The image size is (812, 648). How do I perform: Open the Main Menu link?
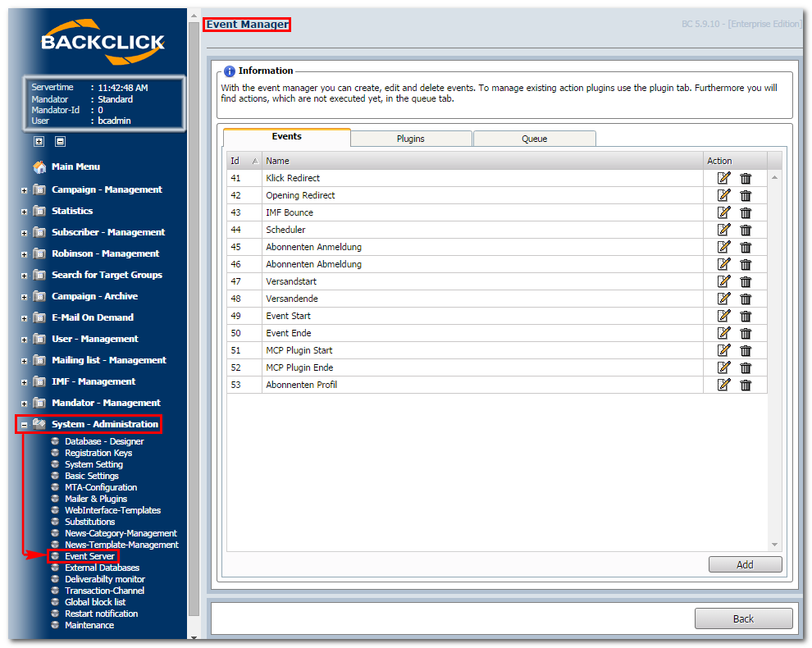coord(75,167)
